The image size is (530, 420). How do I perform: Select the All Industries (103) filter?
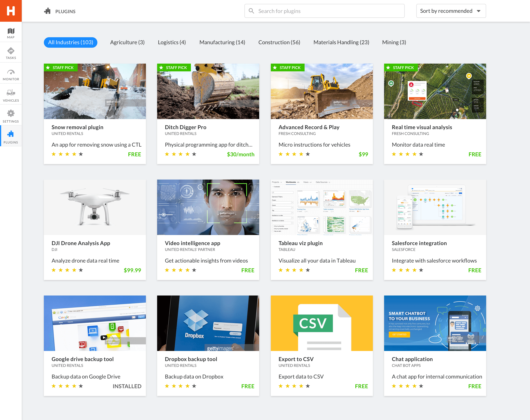tap(71, 42)
